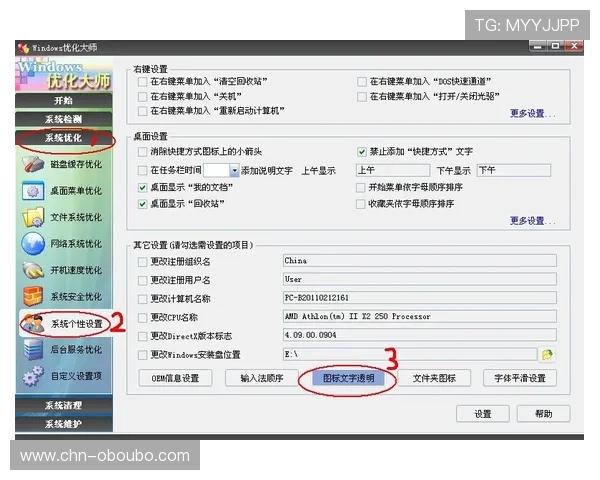Click the 输入法顺序 button

tap(262, 378)
